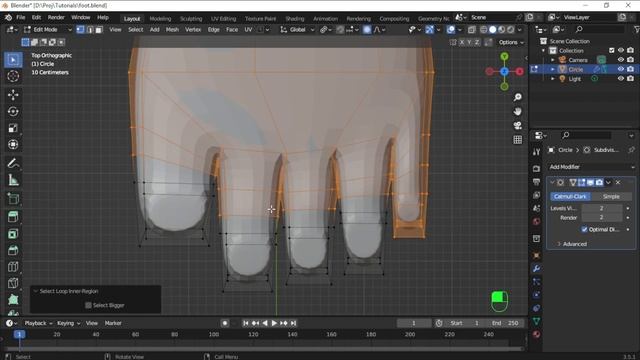
Task: Enable vertex select mode
Action: [80, 29]
